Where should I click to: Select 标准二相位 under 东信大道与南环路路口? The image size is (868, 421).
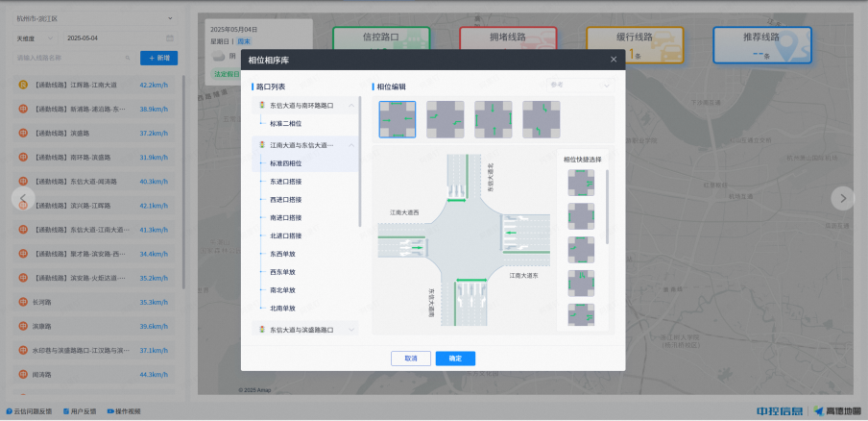tap(286, 123)
